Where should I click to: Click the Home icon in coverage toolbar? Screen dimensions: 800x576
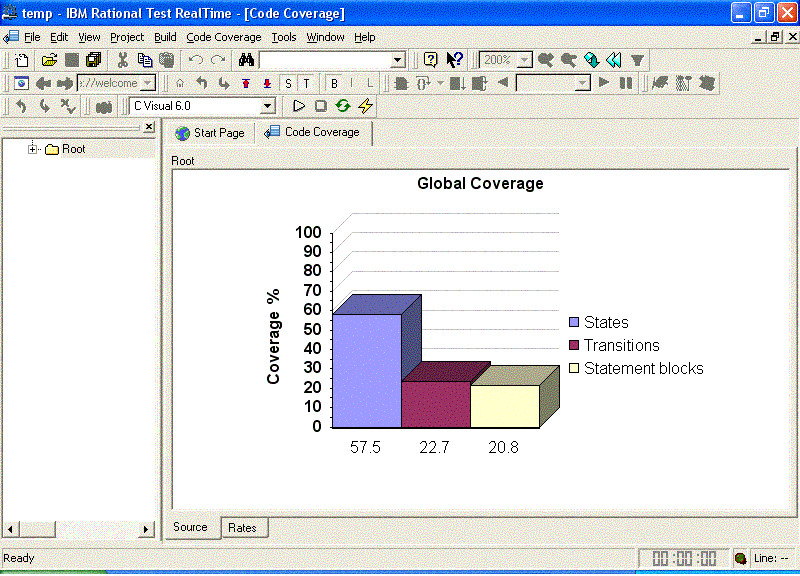pyautogui.click(x=180, y=83)
